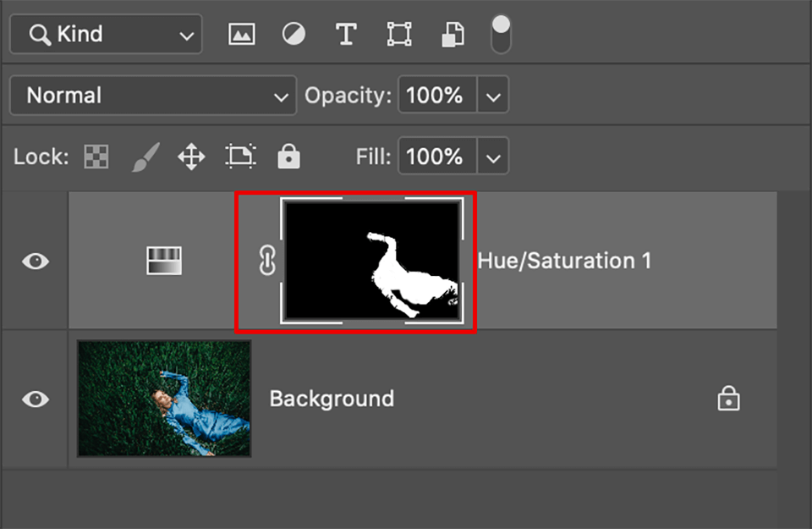Select the type layers filter icon
Viewport: 812px width, 529px height.
click(x=346, y=34)
